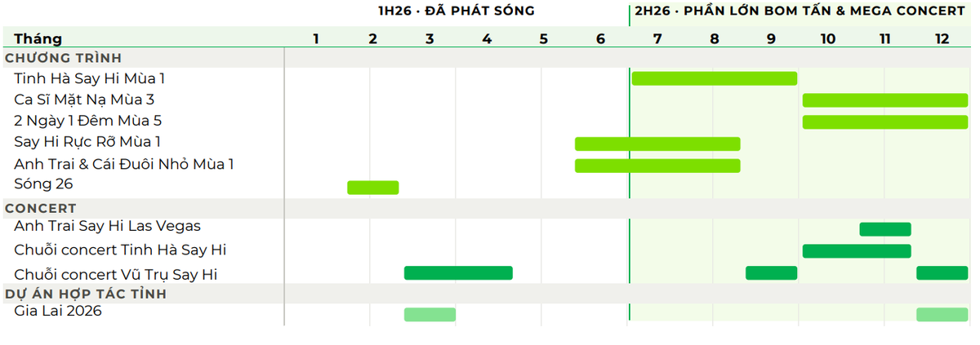Screen dimensions: 980x345
Task: Click the Tháng column header
Action: [x=38, y=39]
